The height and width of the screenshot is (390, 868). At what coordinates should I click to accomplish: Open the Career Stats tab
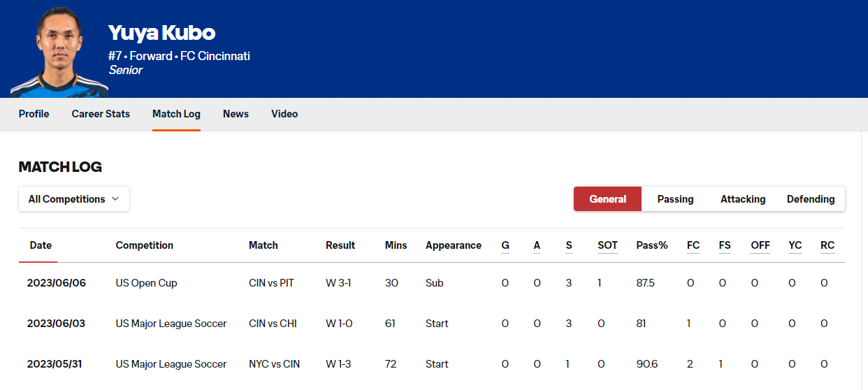(x=101, y=114)
